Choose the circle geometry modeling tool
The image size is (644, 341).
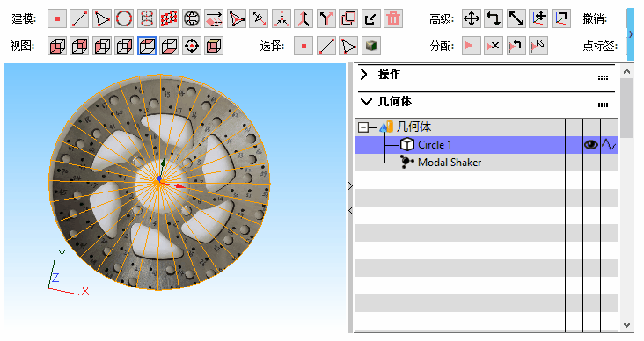click(x=124, y=18)
